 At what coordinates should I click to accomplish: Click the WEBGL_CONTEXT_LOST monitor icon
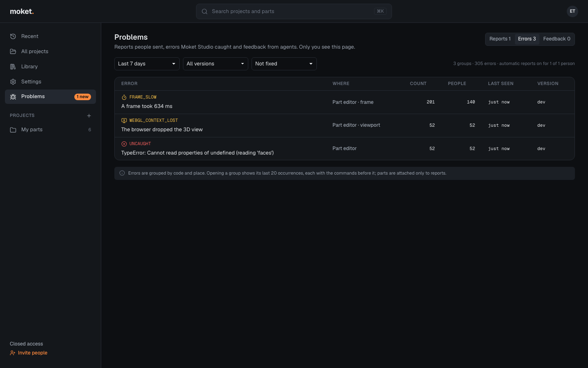click(124, 121)
